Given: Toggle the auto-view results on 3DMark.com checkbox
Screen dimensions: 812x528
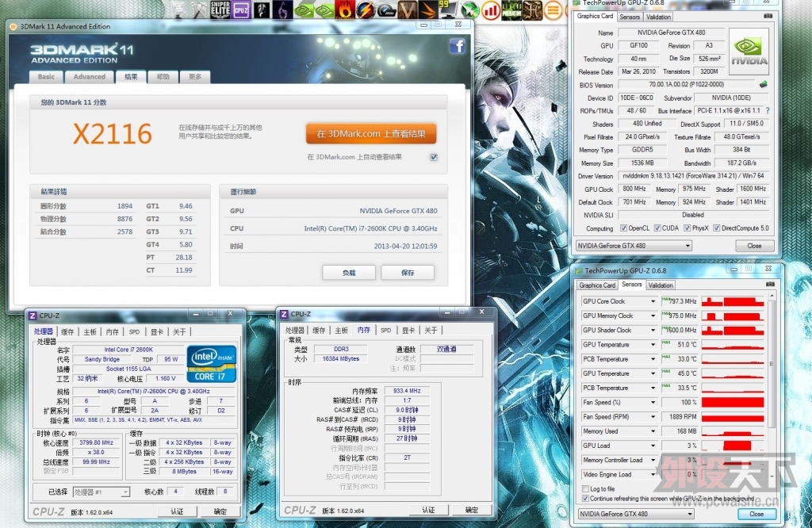Looking at the screenshot, I should click(x=434, y=157).
